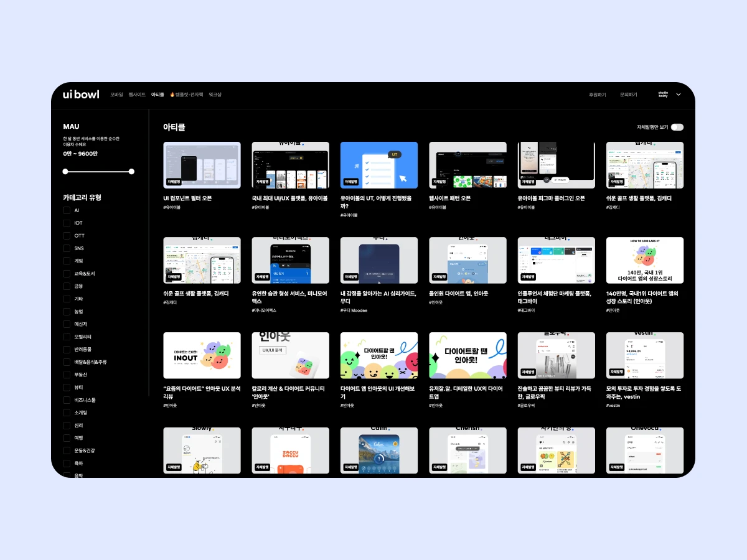Open the studio boldy account logo

[x=663, y=95]
